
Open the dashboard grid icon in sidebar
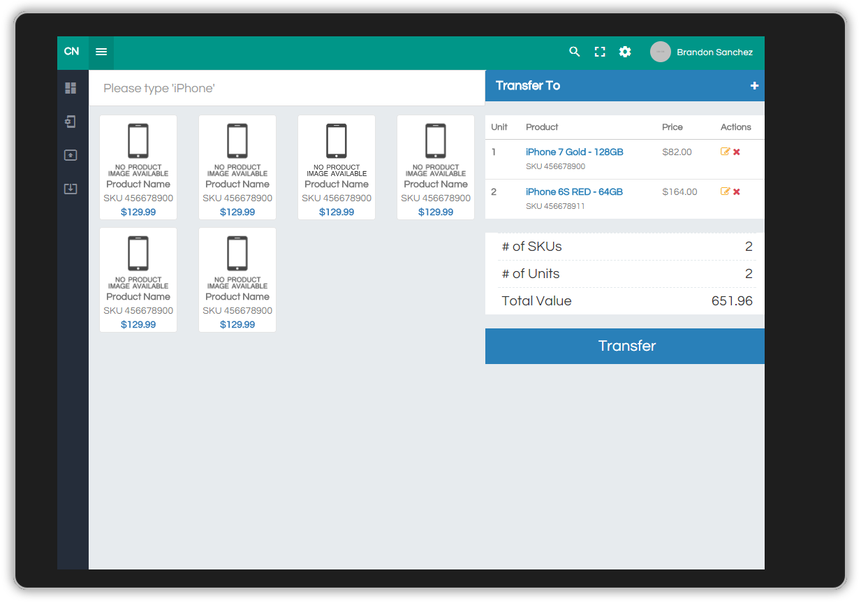tap(71, 88)
